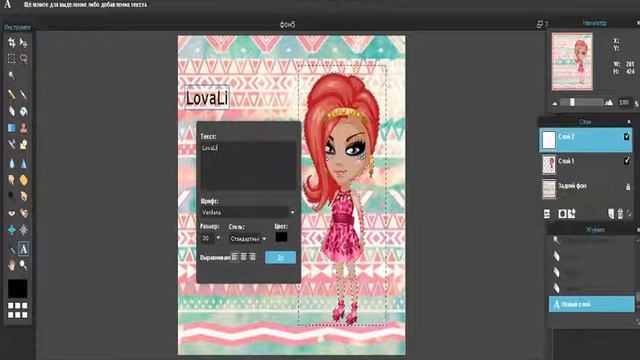Click inside the Текст input area

tap(248, 165)
